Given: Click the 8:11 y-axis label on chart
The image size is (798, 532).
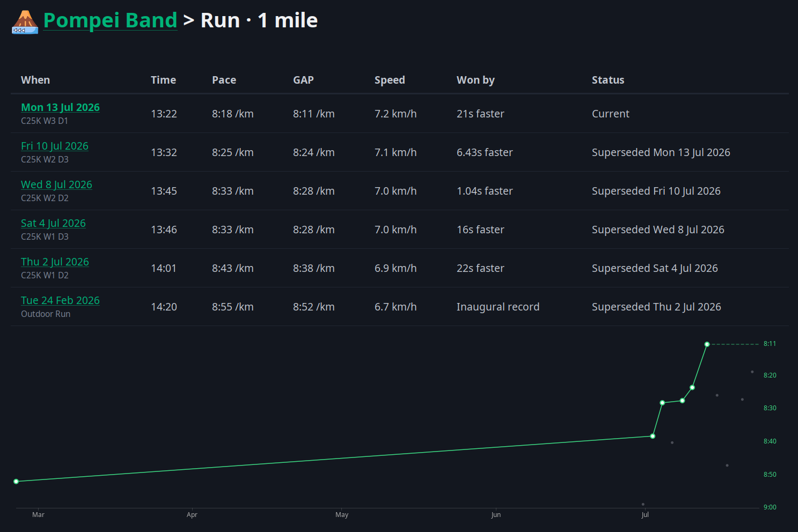Looking at the screenshot, I should (770, 344).
